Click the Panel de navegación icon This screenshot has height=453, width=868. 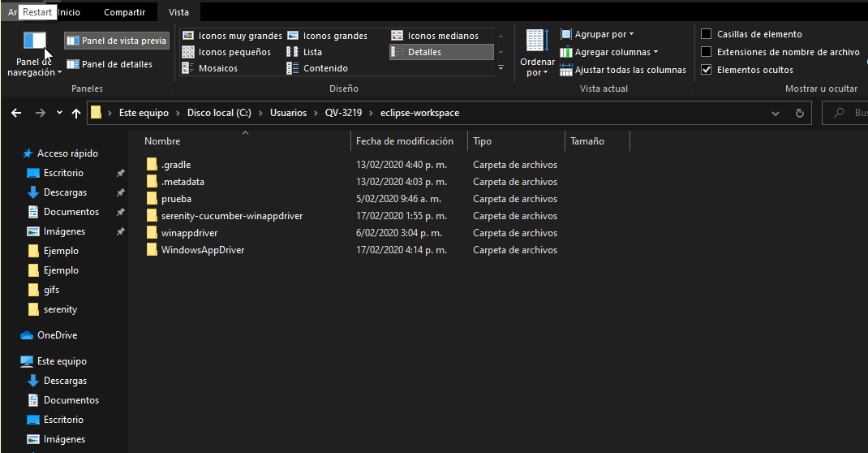[35, 42]
